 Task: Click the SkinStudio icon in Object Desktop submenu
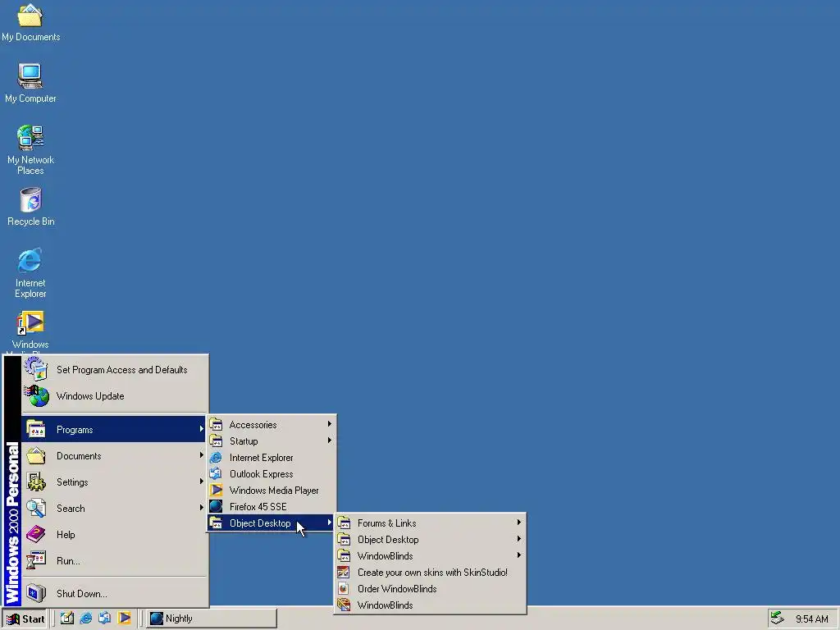(x=344, y=572)
